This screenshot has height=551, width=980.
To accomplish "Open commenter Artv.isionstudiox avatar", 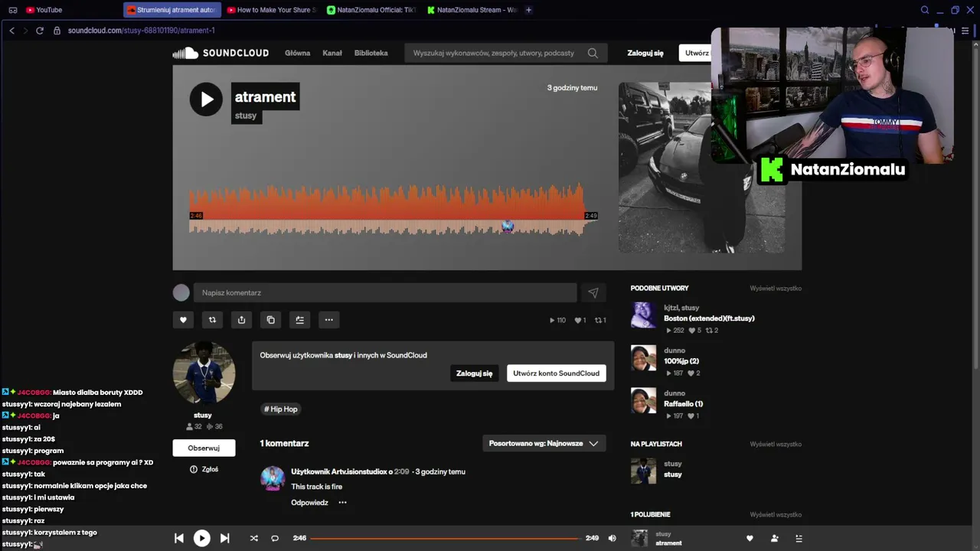I will coord(273,478).
